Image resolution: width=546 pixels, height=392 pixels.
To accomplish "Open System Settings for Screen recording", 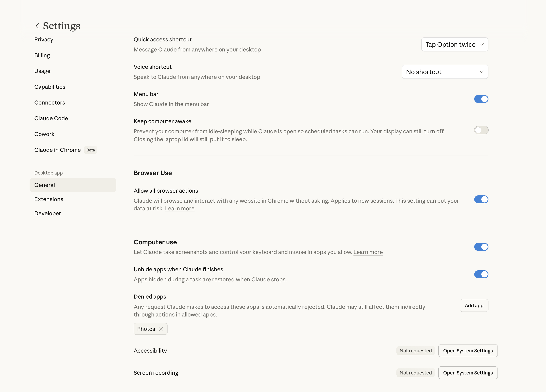I will tap(468, 373).
